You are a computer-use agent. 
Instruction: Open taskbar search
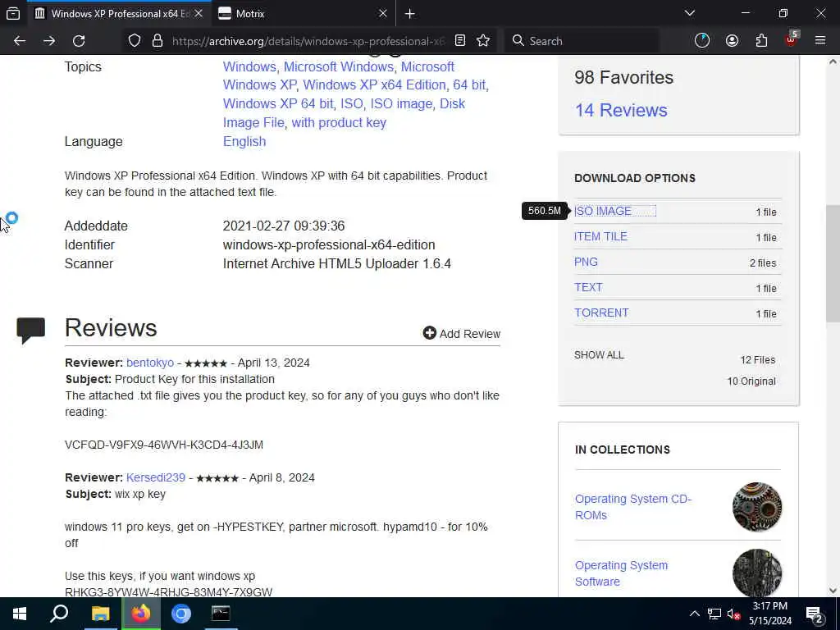tap(59, 614)
